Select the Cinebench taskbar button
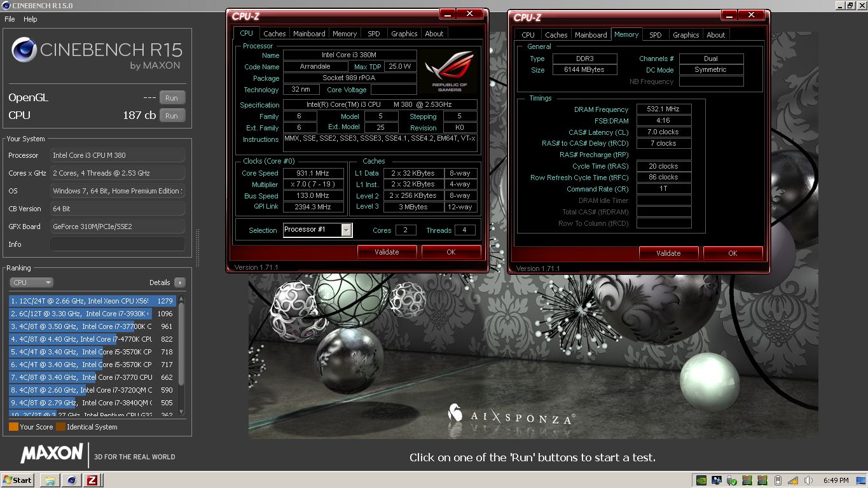 click(71, 480)
